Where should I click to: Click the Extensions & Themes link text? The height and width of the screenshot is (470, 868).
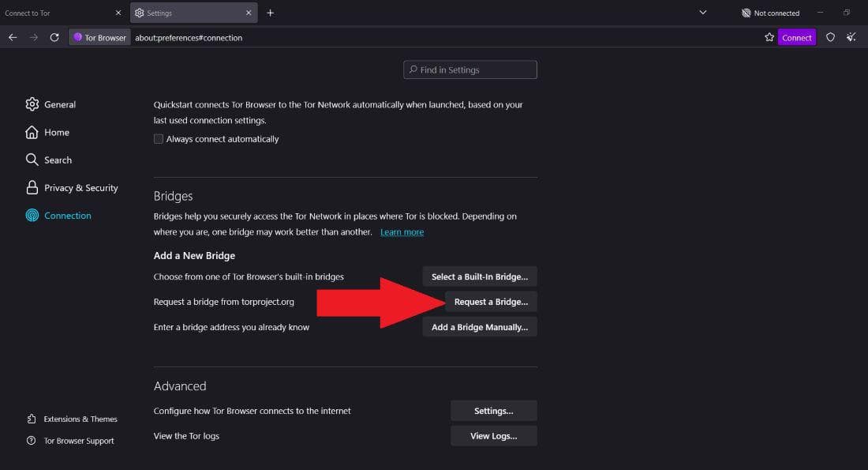(80, 419)
